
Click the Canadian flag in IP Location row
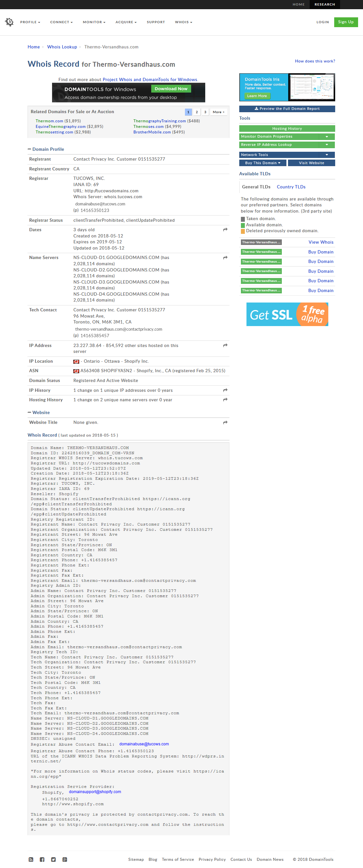(76, 361)
